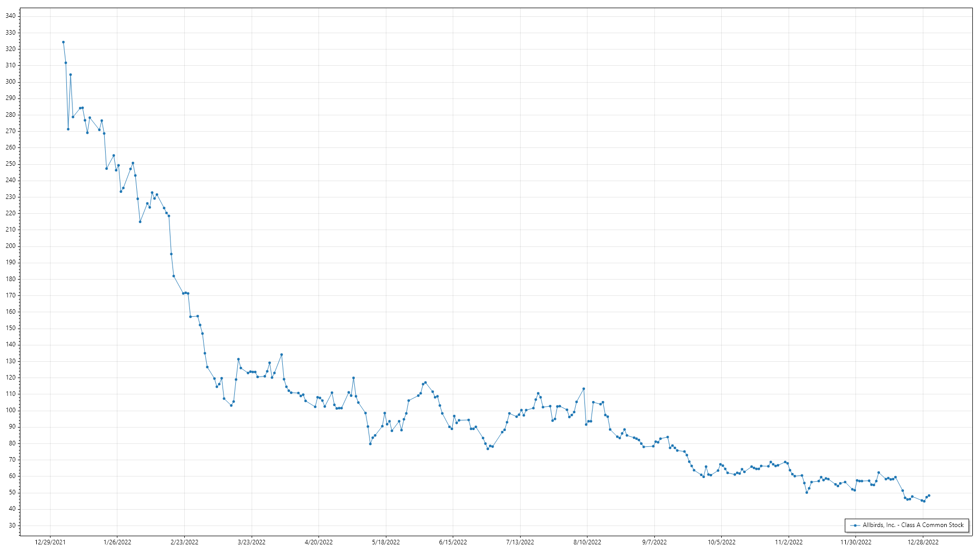Click the 5/18/2022 x-axis date label

(x=386, y=542)
